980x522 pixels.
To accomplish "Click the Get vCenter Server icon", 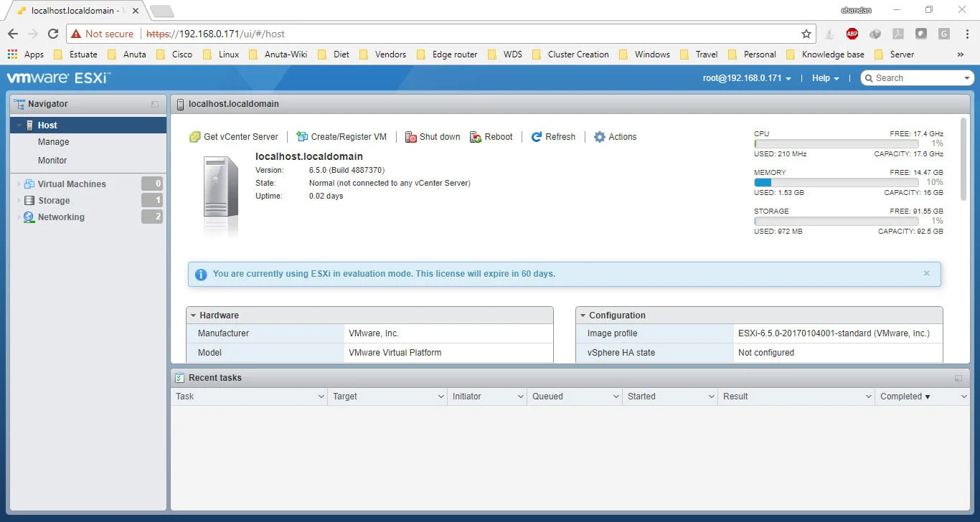I will (x=194, y=137).
